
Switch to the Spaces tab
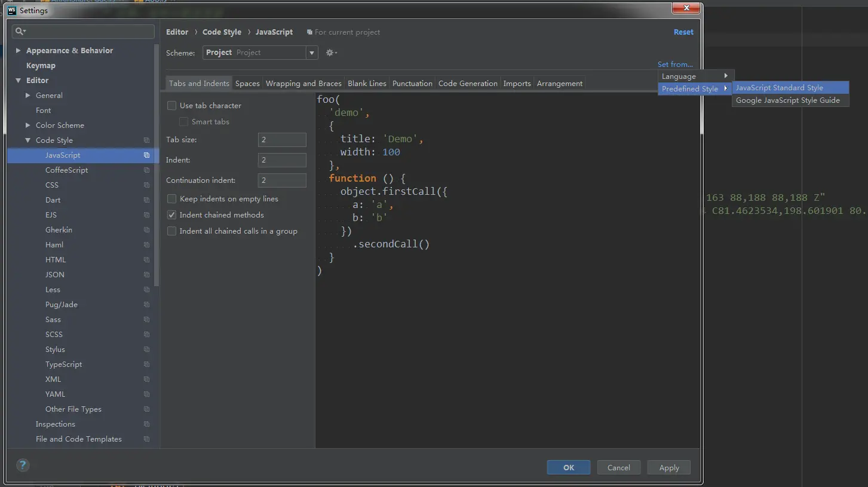click(x=247, y=84)
